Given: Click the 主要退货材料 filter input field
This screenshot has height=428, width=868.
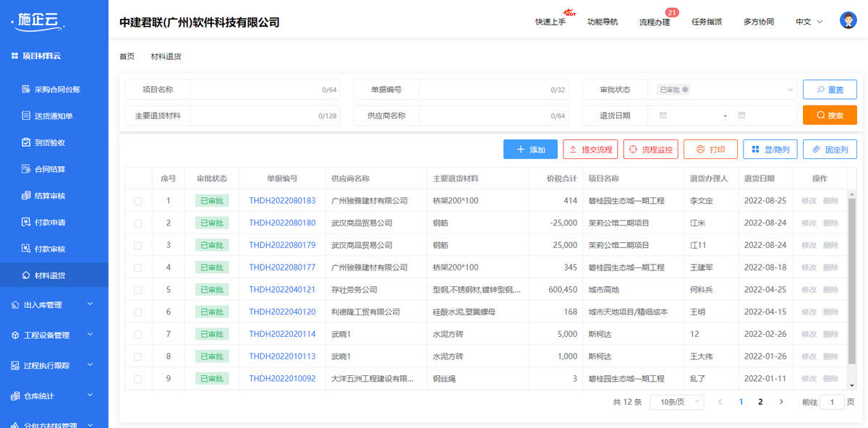Looking at the screenshot, I should point(265,116).
